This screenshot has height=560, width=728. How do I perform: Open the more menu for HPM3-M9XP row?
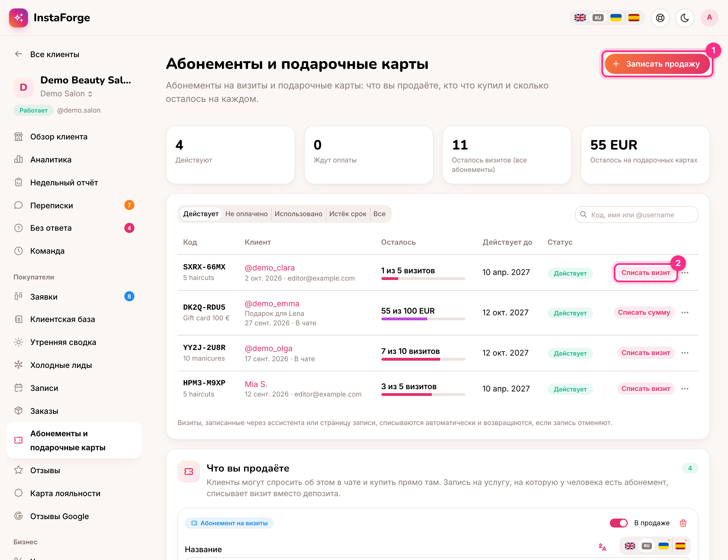coord(685,389)
